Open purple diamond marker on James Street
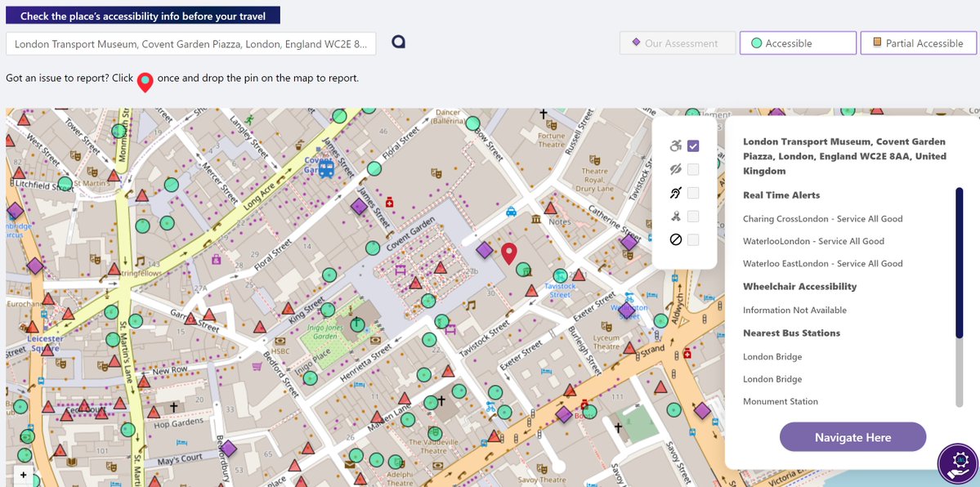 [359, 206]
